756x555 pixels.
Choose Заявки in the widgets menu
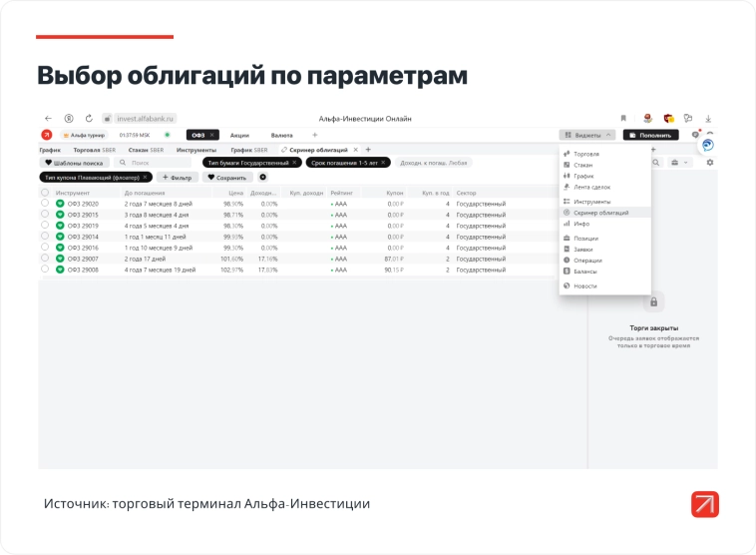click(x=605, y=249)
